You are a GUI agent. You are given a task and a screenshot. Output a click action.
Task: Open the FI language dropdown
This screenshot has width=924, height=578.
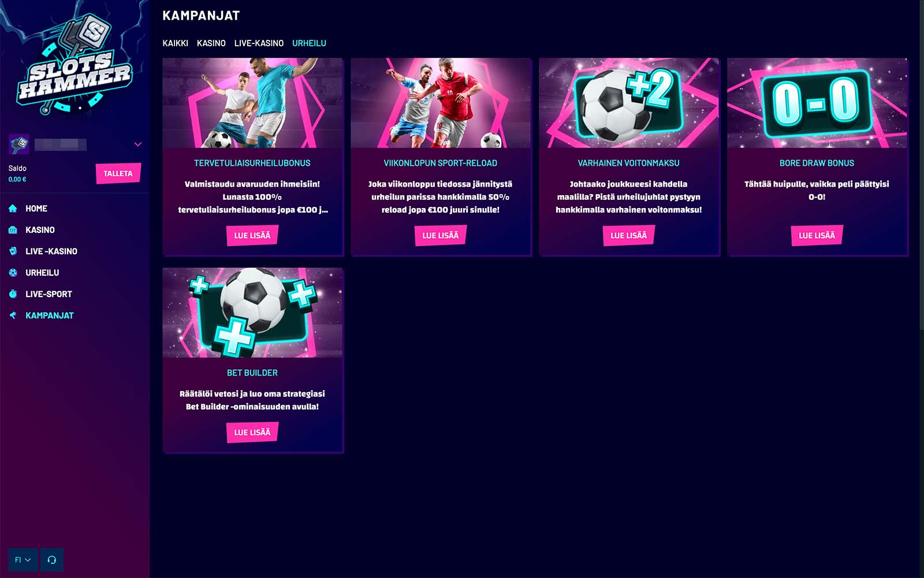pos(23,560)
